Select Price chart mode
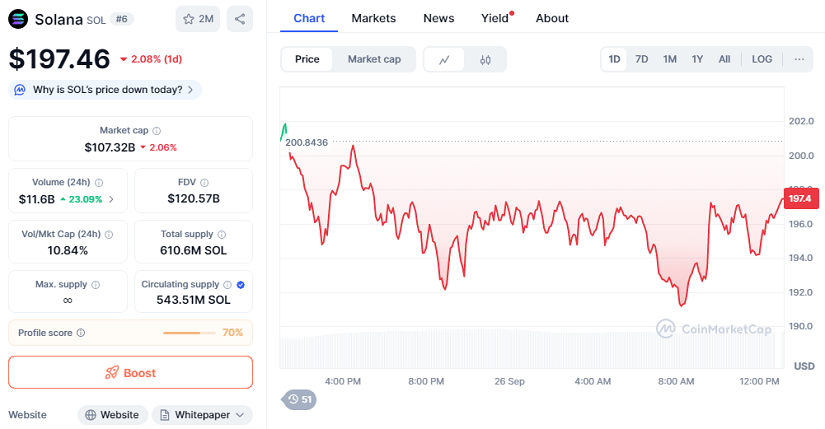The height and width of the screenshot is (429, 825). point(307,59)
